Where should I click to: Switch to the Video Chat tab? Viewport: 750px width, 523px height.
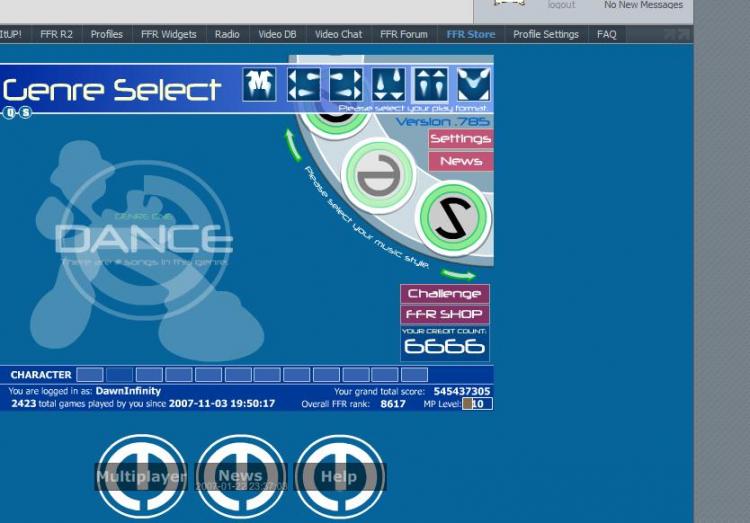[x=338, y=34]
